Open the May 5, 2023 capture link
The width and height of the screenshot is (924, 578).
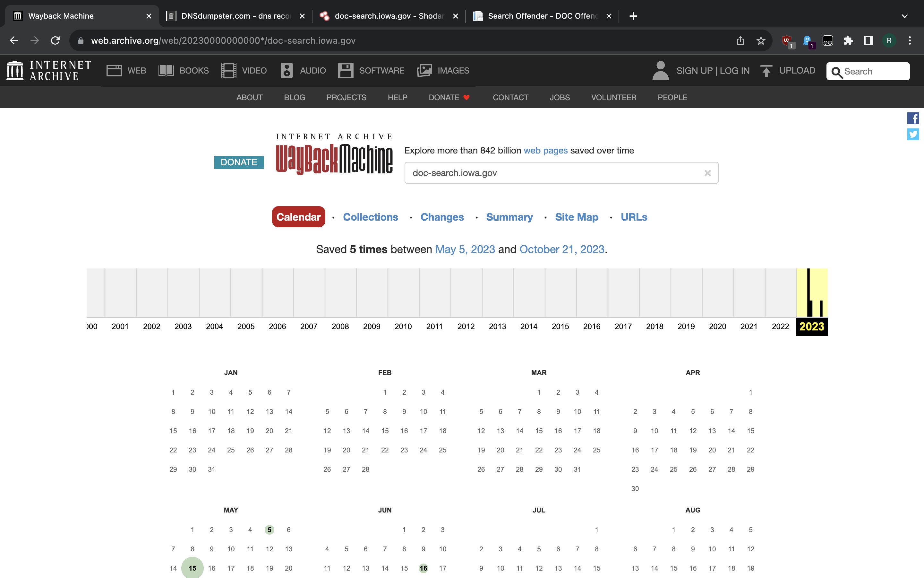(x=465, y=249)
